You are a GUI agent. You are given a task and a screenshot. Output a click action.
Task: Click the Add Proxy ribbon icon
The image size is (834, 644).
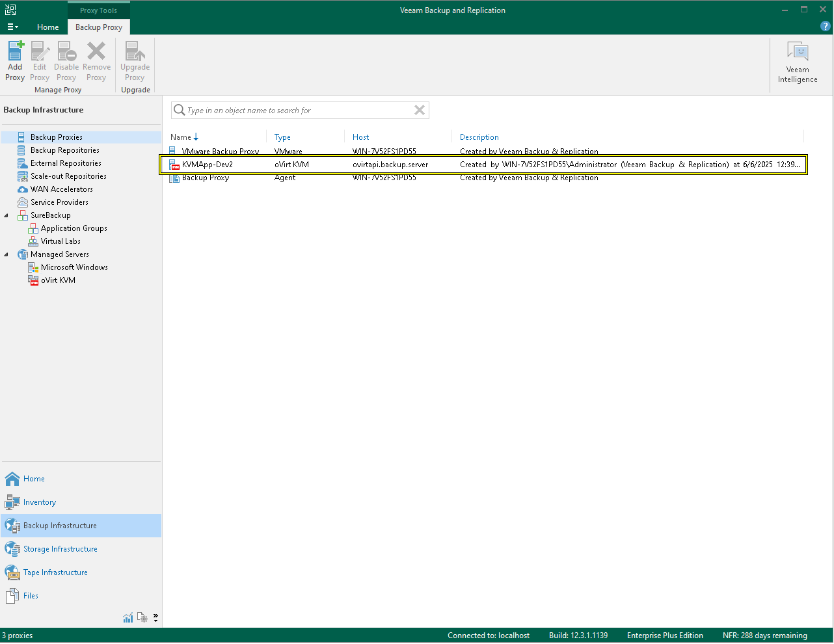pyautogui.click(x=15, y=52)
